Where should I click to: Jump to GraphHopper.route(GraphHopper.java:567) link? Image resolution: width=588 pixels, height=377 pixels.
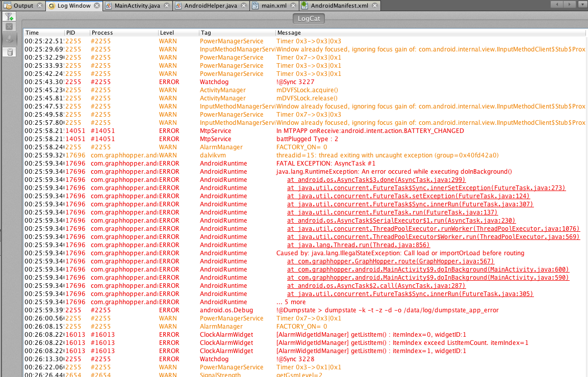(x=391, y=261)
